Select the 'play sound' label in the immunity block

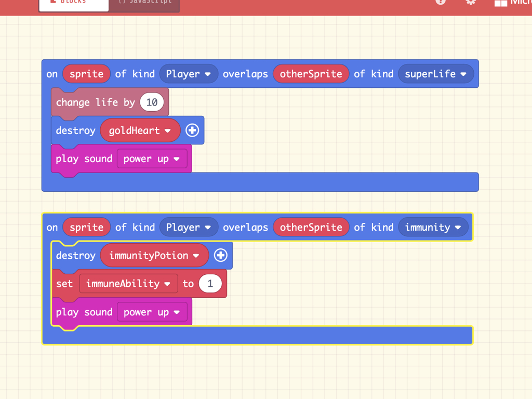(84, 312)
